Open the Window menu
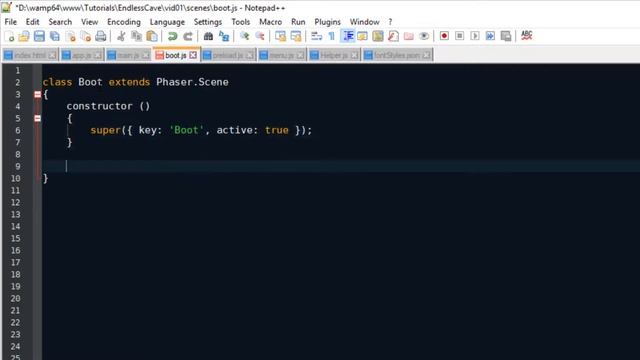Image resolution: width=640 pixels, height=360 pixels. (364, 22)
